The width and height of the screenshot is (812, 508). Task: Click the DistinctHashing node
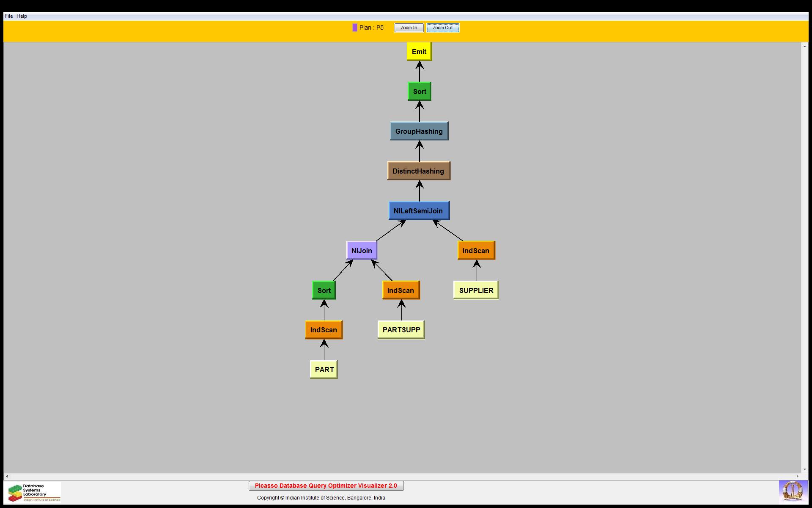click(418, 171)
